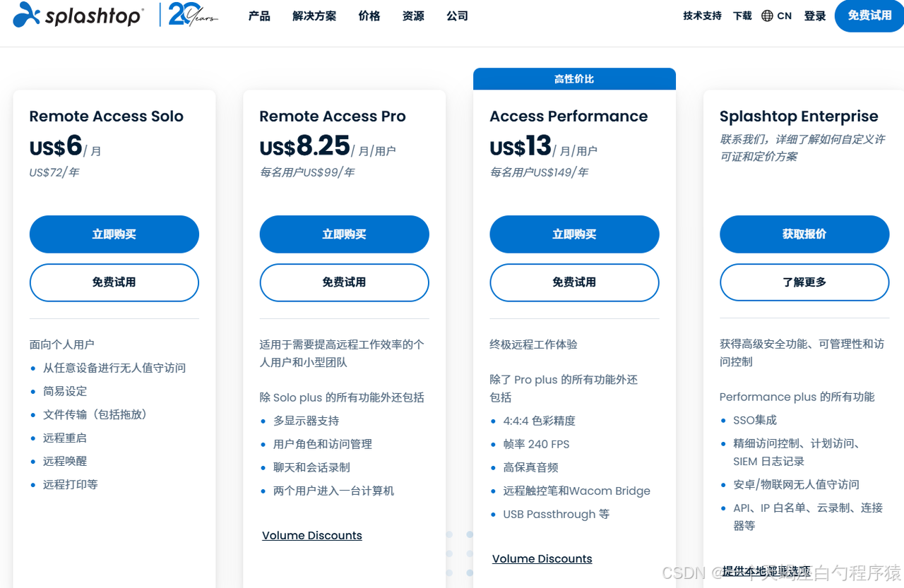Open the 解决方案 dropdown menu
This screenshot has height=588, width=904.
314,16
